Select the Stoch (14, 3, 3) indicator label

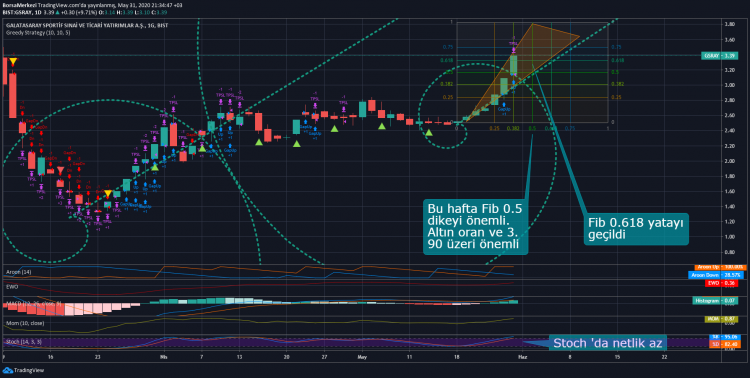tap(23, 342)
